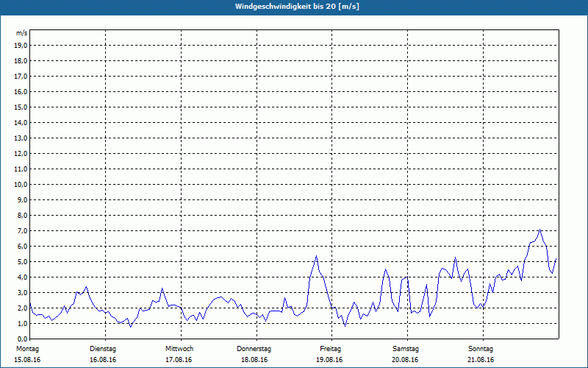Click the Donnerstag day label
The height and width of the screenshot is (368, 588).
[254, 348]
